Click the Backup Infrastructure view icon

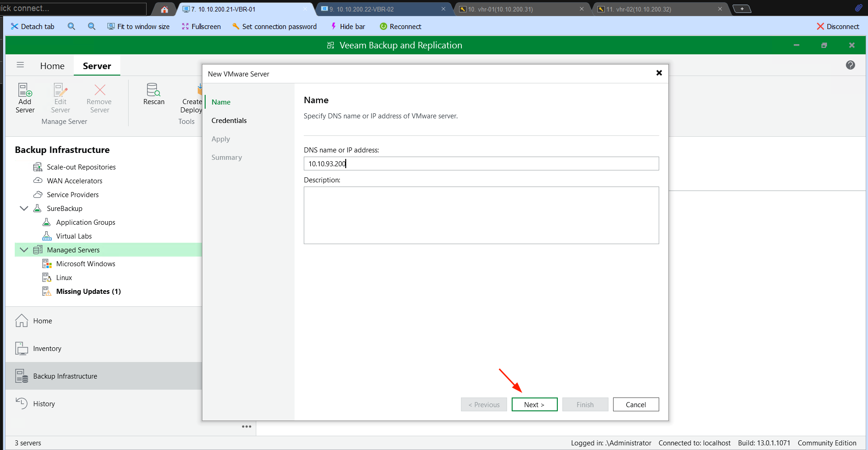(x=22, y=376)
